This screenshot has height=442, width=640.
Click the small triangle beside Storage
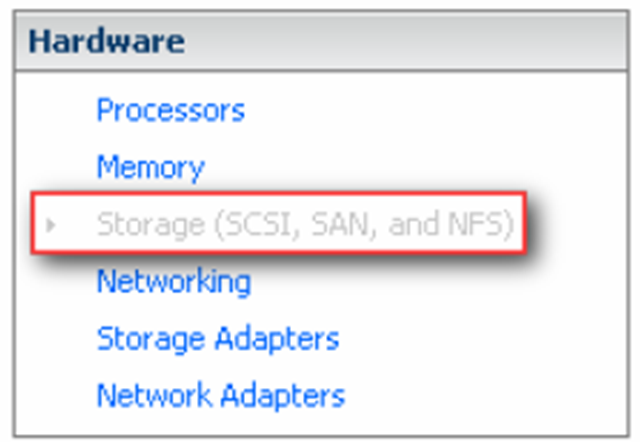point(50,225)
